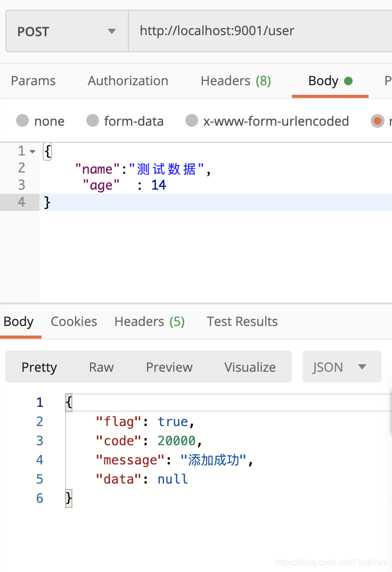The image size is (392, 572).
Task: Click the "flag" key in response
Action: [x=119, y=422]
